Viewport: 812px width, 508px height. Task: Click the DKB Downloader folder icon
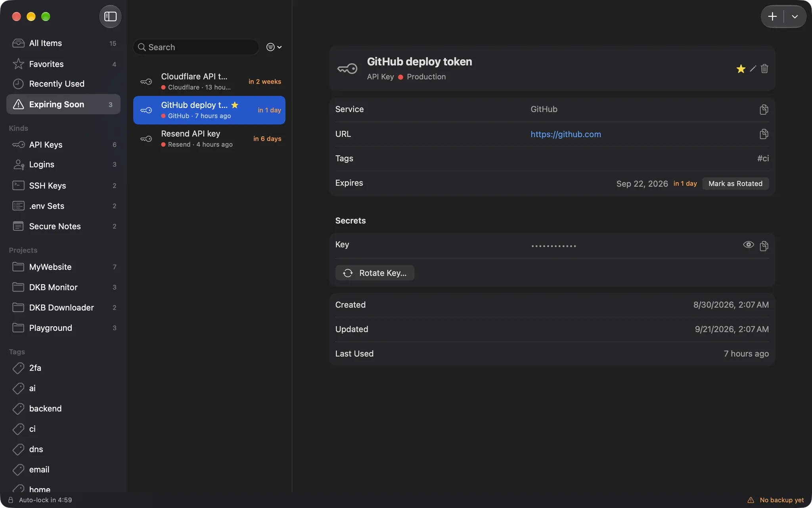[x=18, y=308]
